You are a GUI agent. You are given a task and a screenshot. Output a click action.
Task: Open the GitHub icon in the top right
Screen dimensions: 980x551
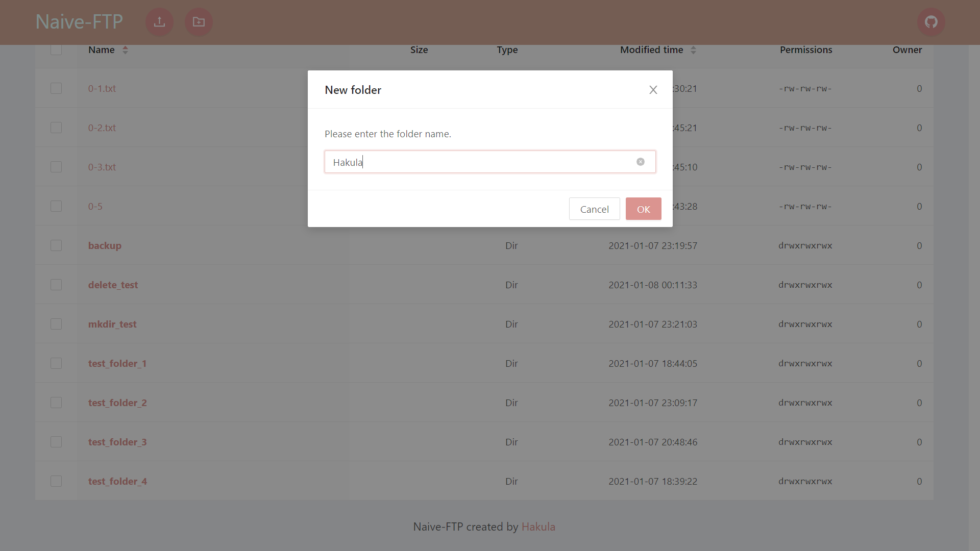tap(931, 22)
